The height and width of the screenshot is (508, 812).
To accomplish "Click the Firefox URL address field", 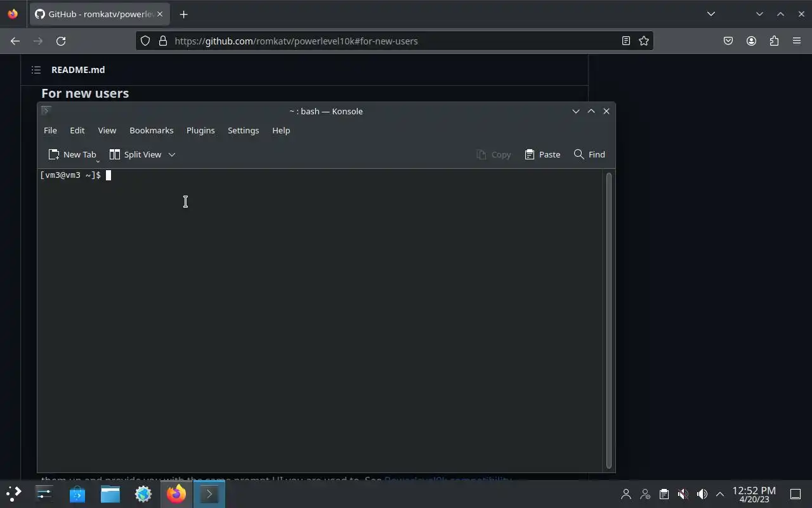I will [393, 41].
